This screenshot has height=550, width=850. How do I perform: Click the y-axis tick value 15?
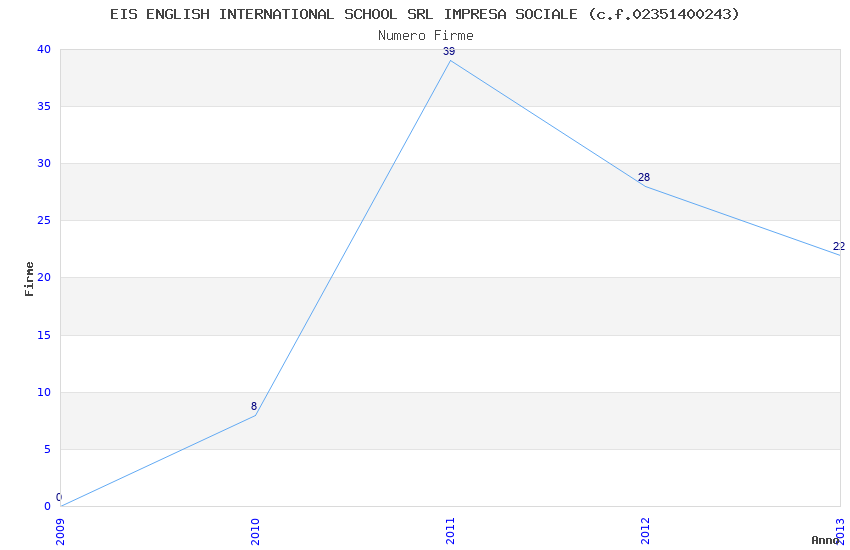pos(44,335)
